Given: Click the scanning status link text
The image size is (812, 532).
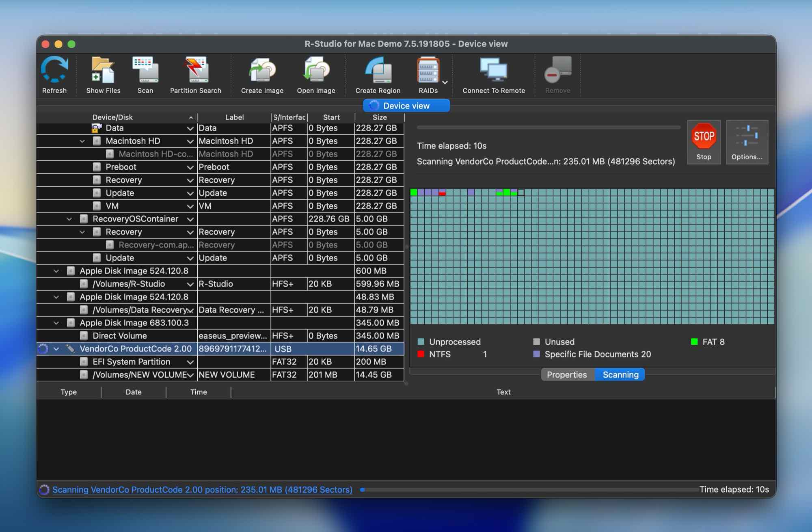Looking at the screenshot, I should (202, 490).
